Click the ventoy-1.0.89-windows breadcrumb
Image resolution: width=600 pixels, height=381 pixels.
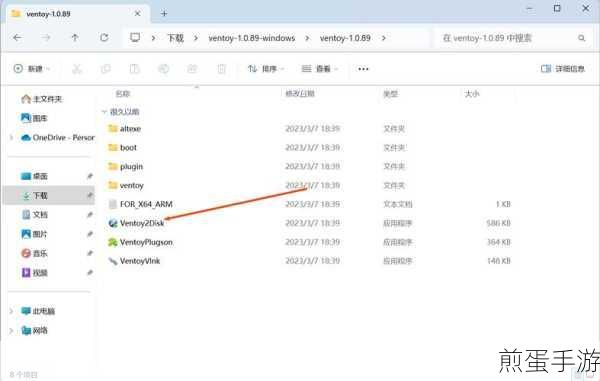[252, 38]
